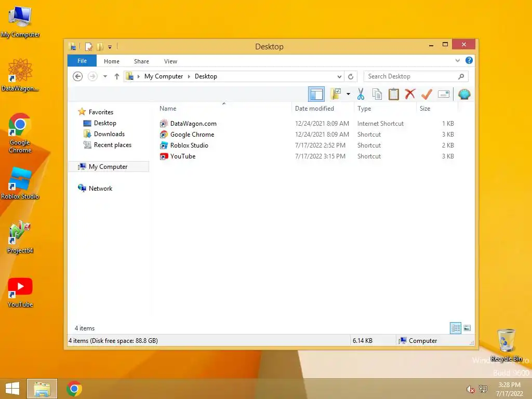Viewport: 532px width, 399px height.
Task: Click the Properties quick access icon
Action: pyautogui.click(x=88, y=46)
